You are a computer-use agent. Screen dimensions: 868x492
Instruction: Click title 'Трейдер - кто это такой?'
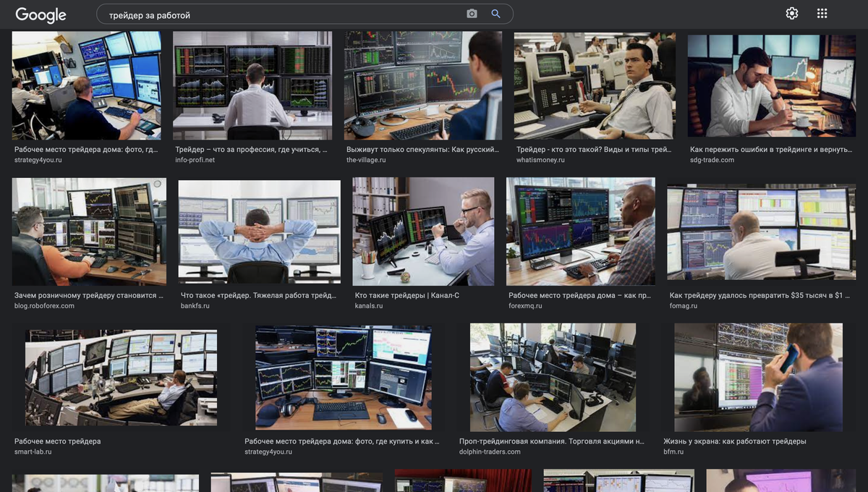pos(594,150)
